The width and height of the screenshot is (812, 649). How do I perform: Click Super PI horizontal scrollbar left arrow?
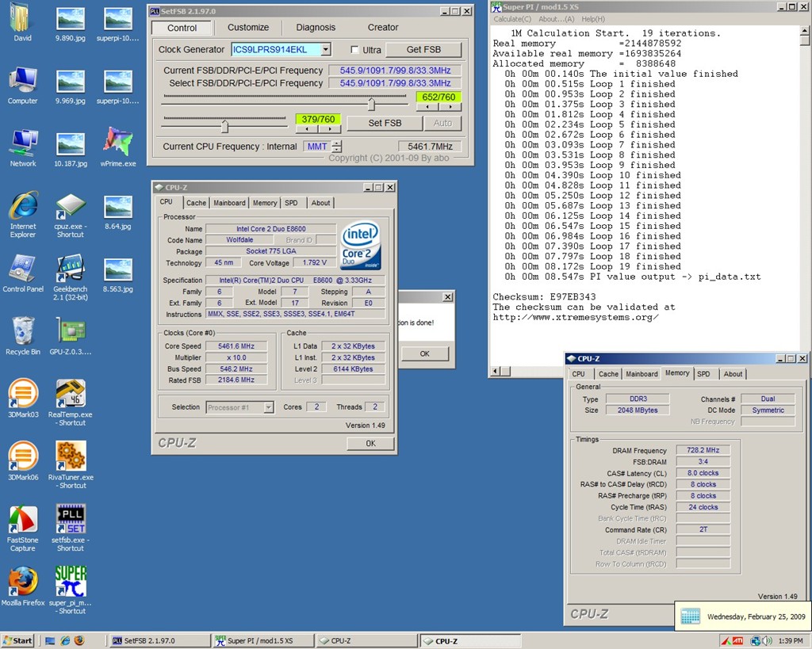[x=495, y=371]
